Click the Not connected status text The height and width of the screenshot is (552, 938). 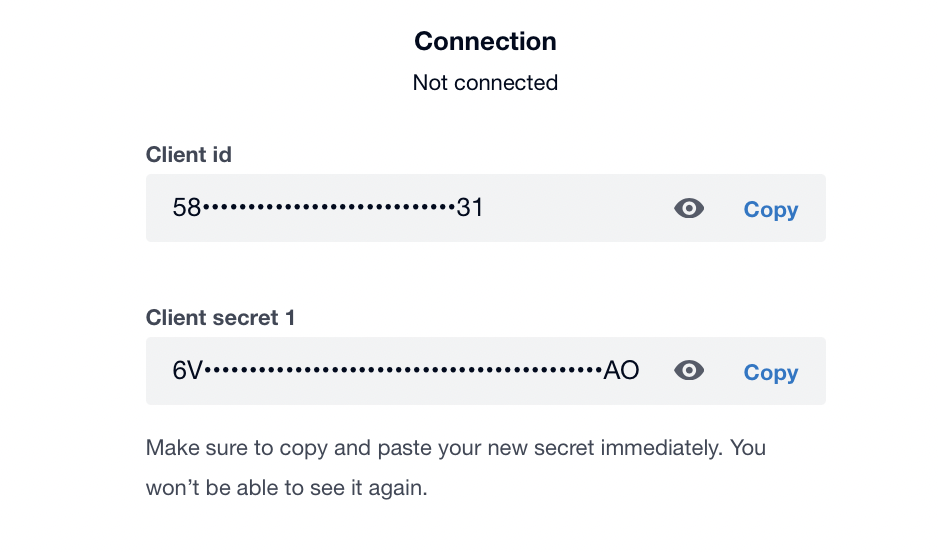485,83
